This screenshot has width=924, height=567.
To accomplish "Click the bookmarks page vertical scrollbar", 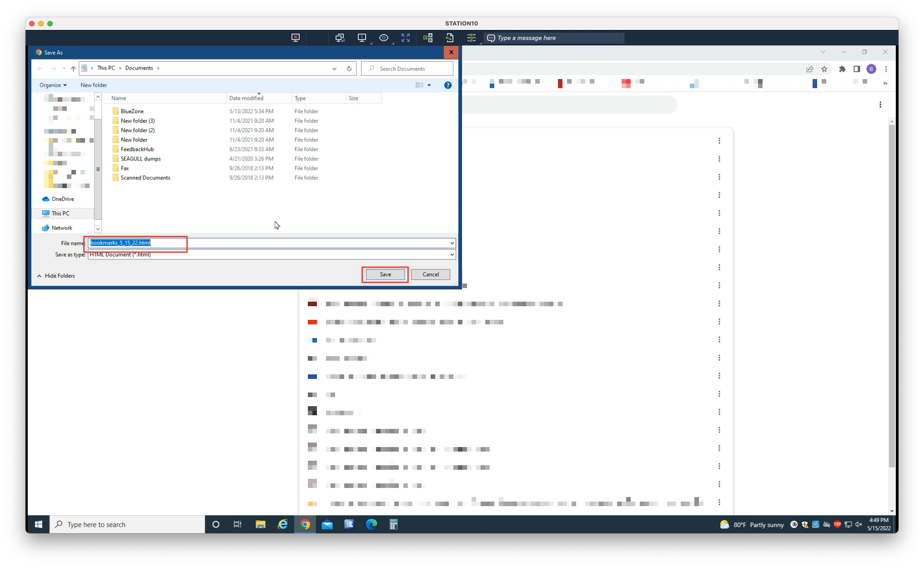I will (x=891, y=295).
